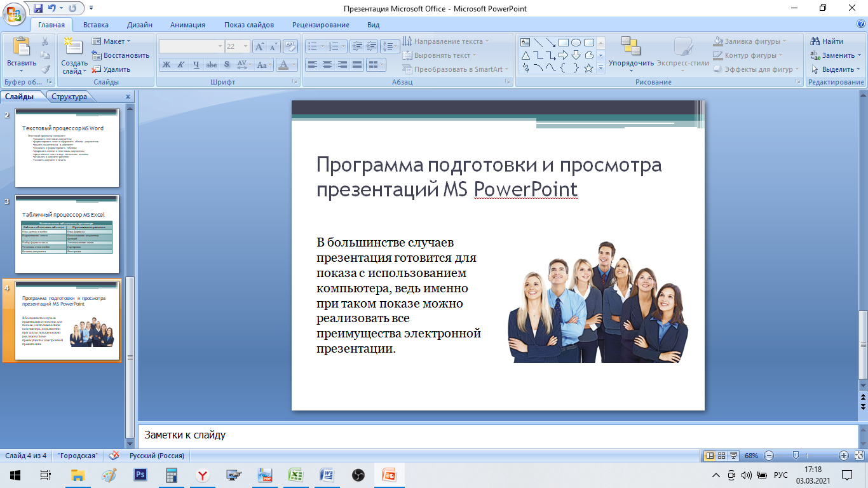Open Excel from the taskbar
The width and height of the screenshot is (868, 488).
295,475
